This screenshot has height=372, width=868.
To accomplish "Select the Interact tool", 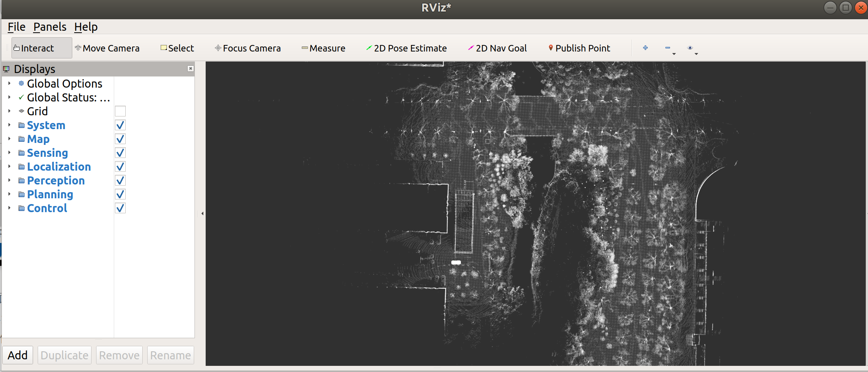I will coord(42,48).
